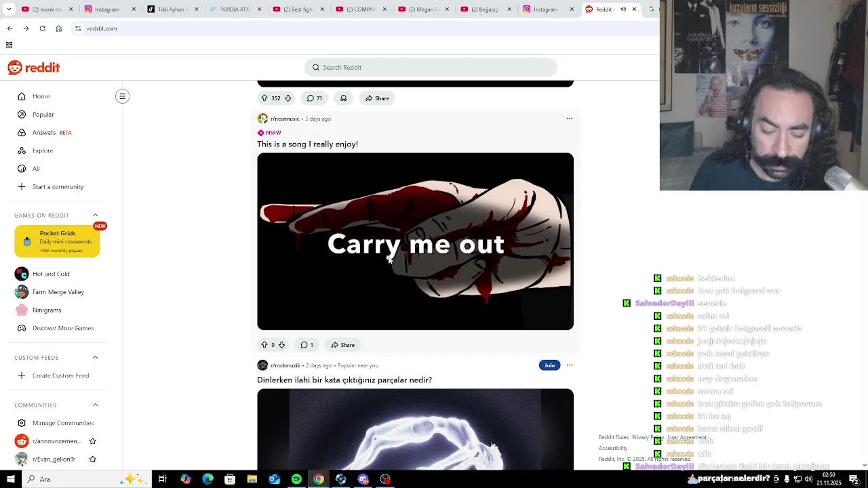Downvote the post with 352 votes

[288, 98]
